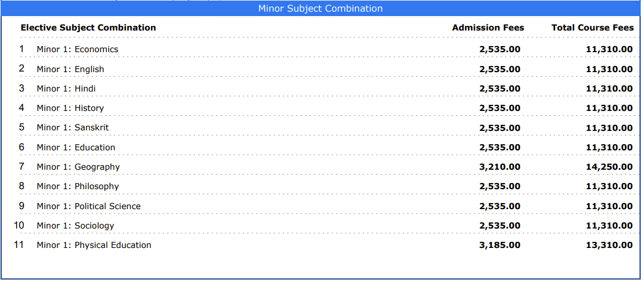
Task: Click Geography's 14,250.00 total course fee
Action: (x=609, y=167)
